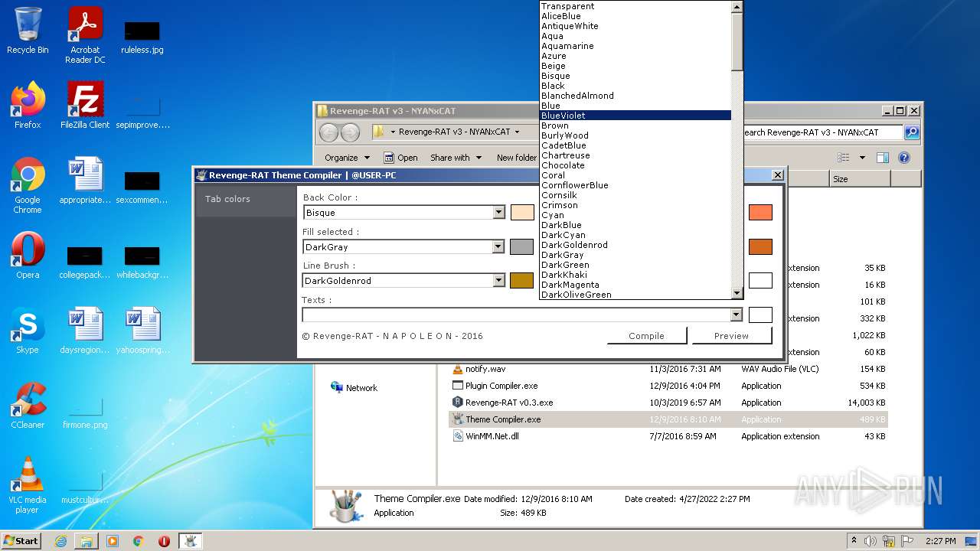The width and height of the screenshot is (980, 551).
Task: Click the Opera icon in the taskbar
Action: 164,541
